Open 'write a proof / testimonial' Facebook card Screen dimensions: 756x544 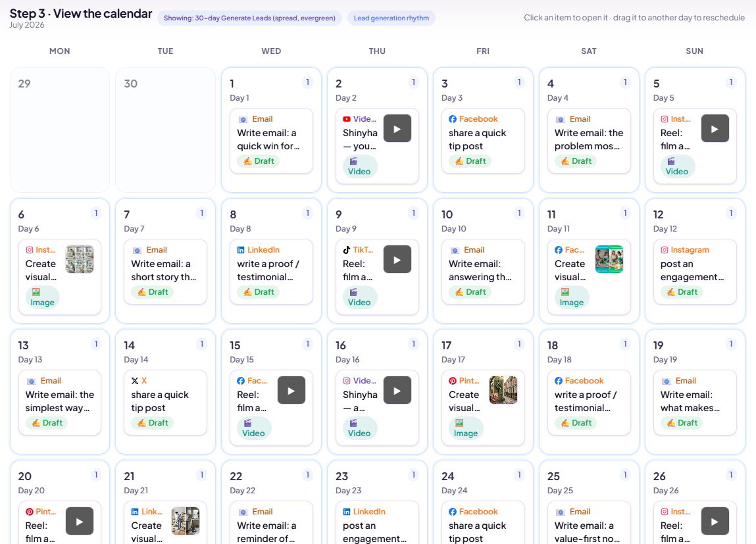pyautogui.click(x=589, y=403)
